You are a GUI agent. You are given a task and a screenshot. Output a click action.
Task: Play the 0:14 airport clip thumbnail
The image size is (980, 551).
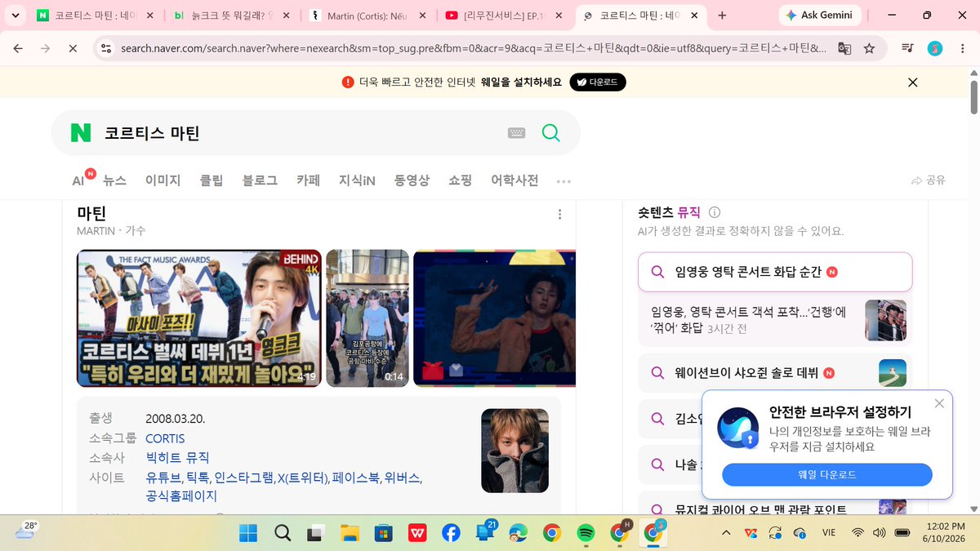[367, 318]
